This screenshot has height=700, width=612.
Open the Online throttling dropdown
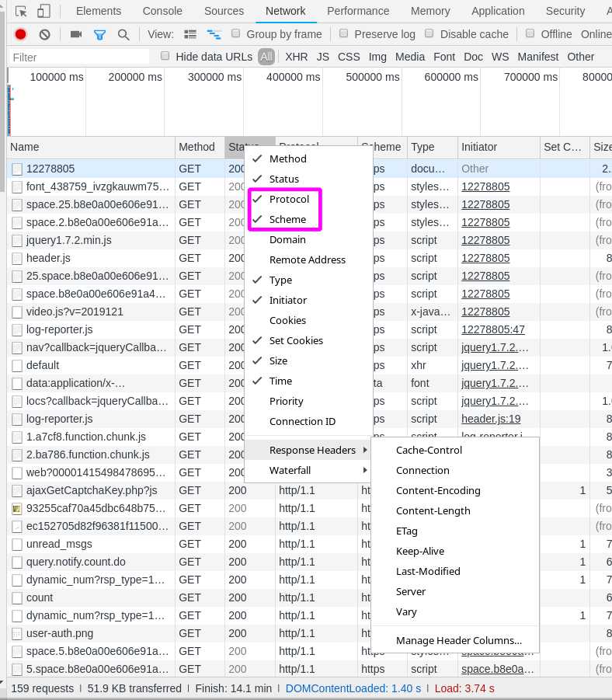596,34
